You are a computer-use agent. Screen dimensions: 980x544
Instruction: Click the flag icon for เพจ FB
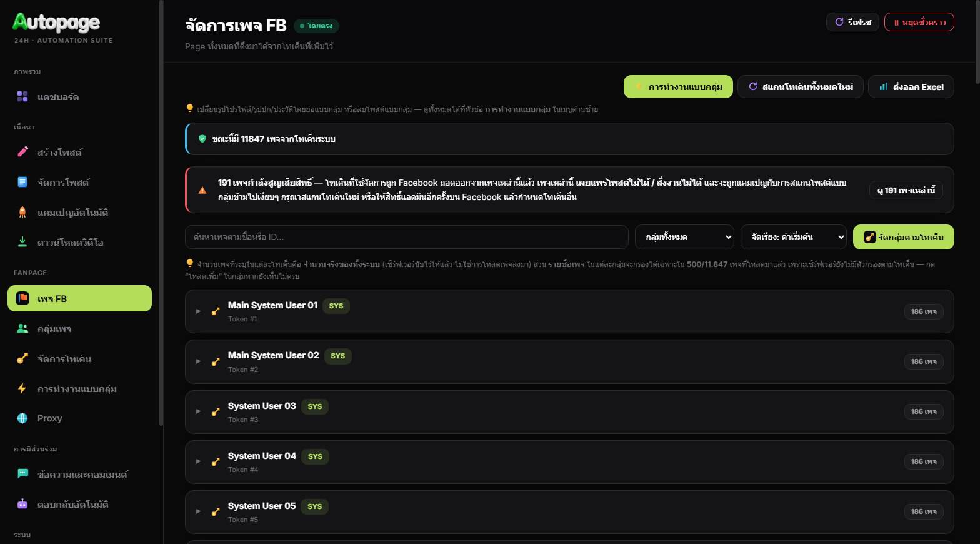(22, 298)
